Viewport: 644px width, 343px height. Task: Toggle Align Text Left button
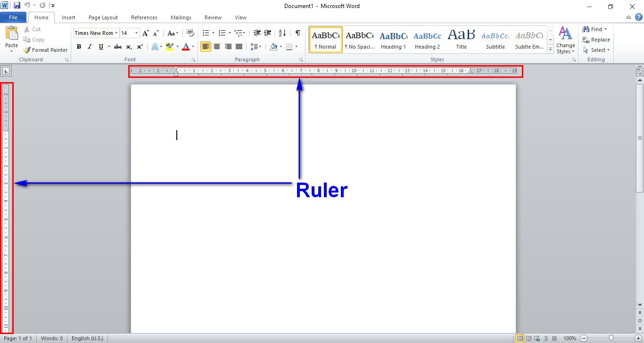[x=206, y=47]
